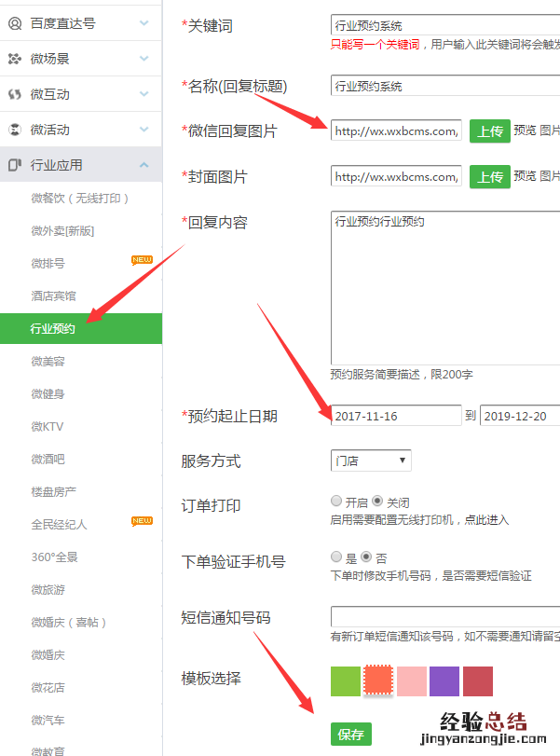
Task: Expand the 微场景 chevron
Action: coord(143,59)
